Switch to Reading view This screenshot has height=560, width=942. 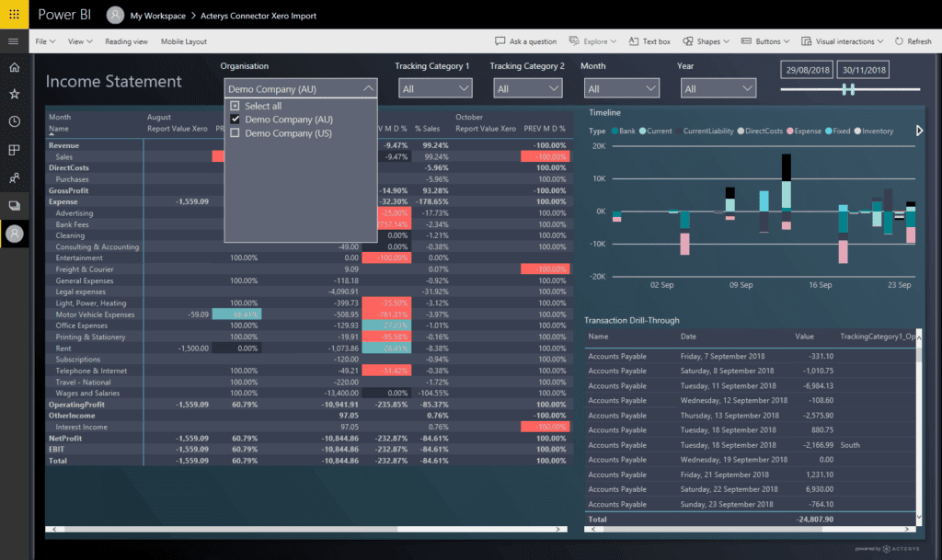pyautogui.click(x=126, y=41)
